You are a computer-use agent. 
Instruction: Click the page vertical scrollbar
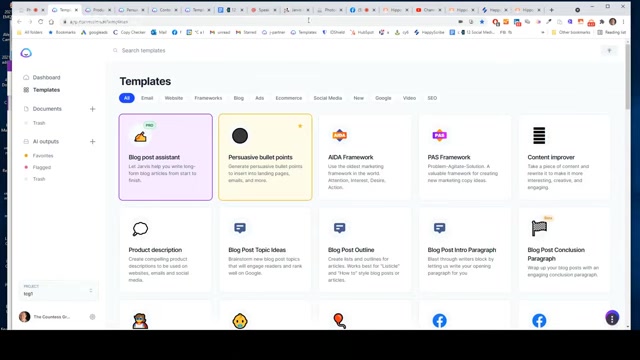tap(627, 76)
